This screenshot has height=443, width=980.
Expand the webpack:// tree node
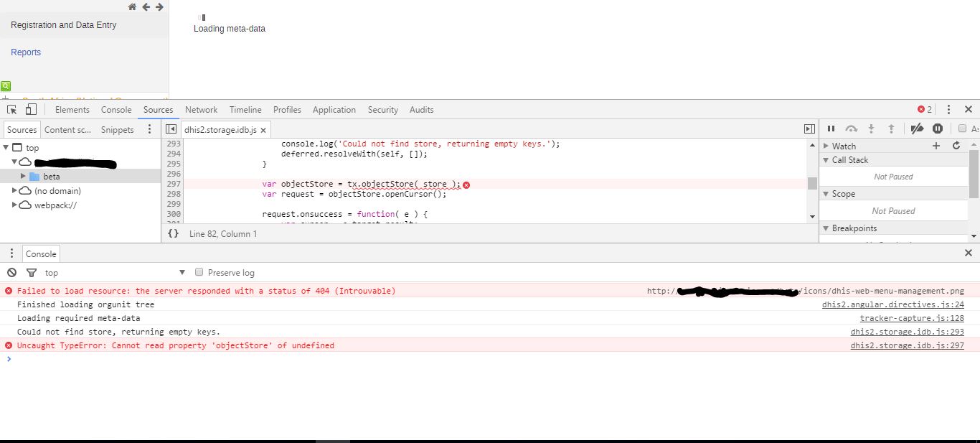pyautogui.click(x=15, y=205)
